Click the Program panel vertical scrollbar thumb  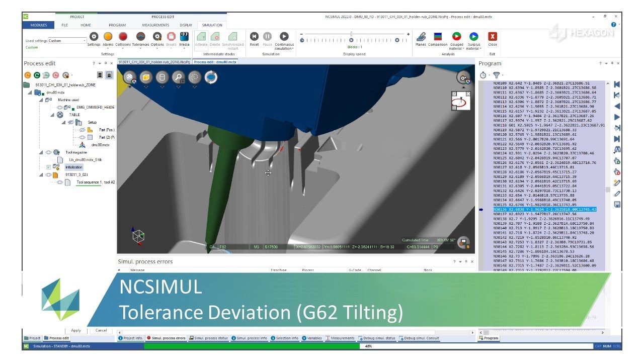pyautogui.click(x=608, y=190)
